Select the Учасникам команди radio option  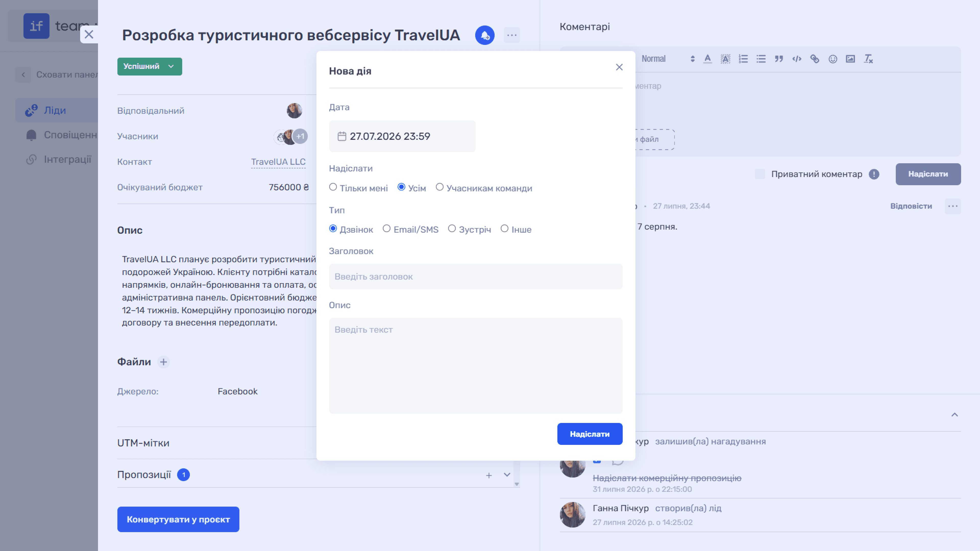tap(439, 187)
